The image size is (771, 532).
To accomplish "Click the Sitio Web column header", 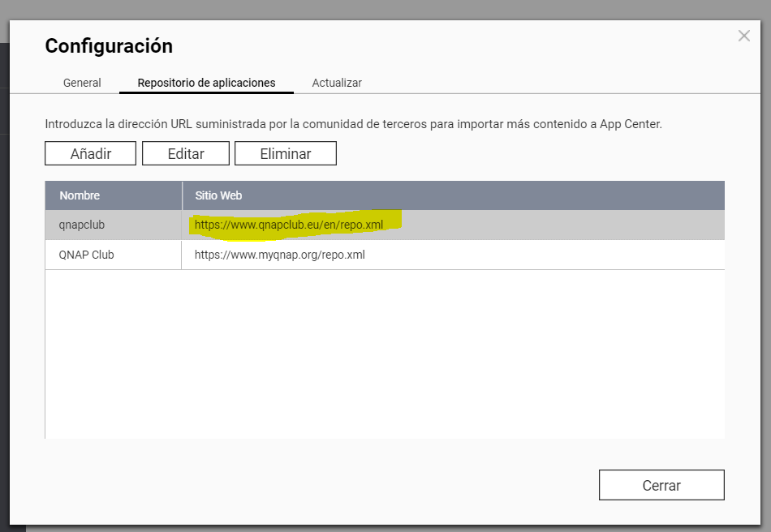I will (x=218, y=195).
